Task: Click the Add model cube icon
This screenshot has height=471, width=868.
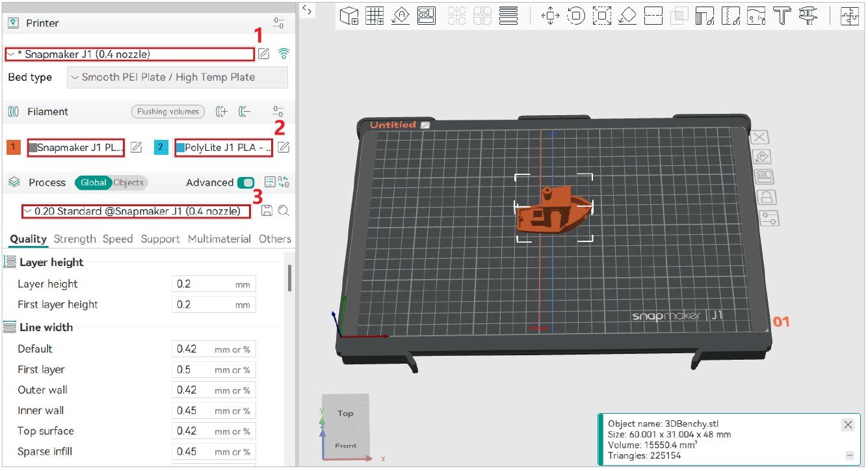Action: tap(349, 15)
